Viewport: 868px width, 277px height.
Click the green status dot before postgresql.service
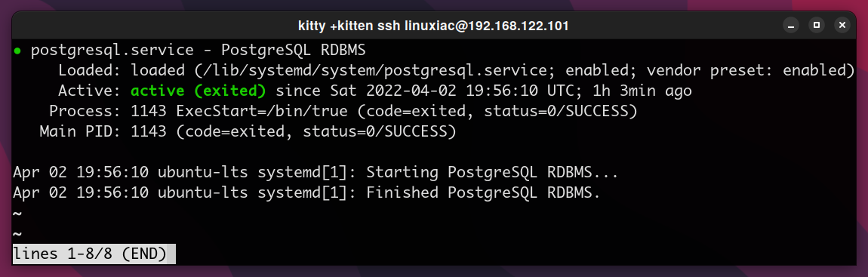(x=17, y=51)
